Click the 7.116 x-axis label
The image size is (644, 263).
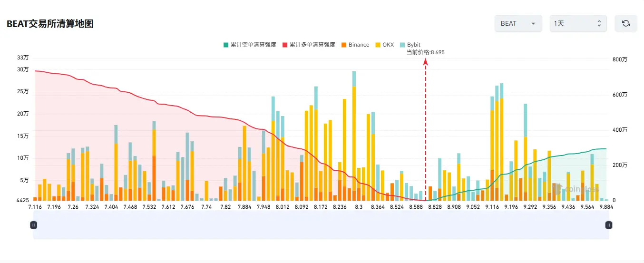tap(35, 207)
